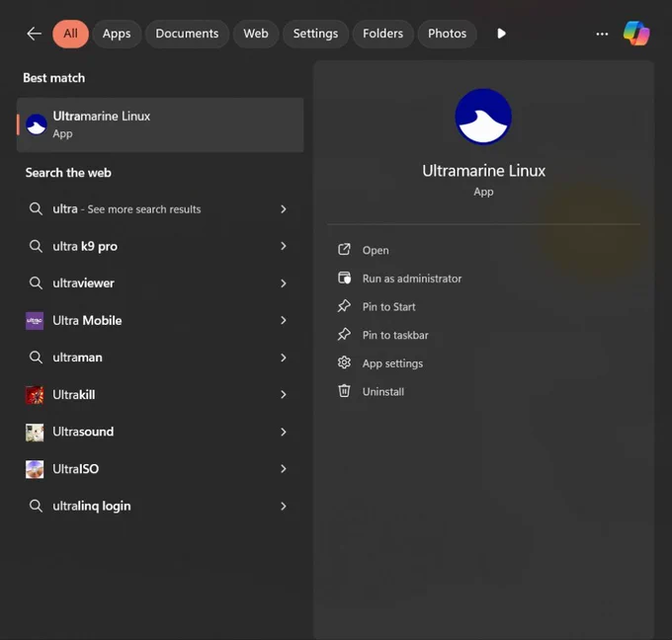Click the 'ultralinq login' suggestion text
This screenshot has width=672, height=640.
click(92, 507)
